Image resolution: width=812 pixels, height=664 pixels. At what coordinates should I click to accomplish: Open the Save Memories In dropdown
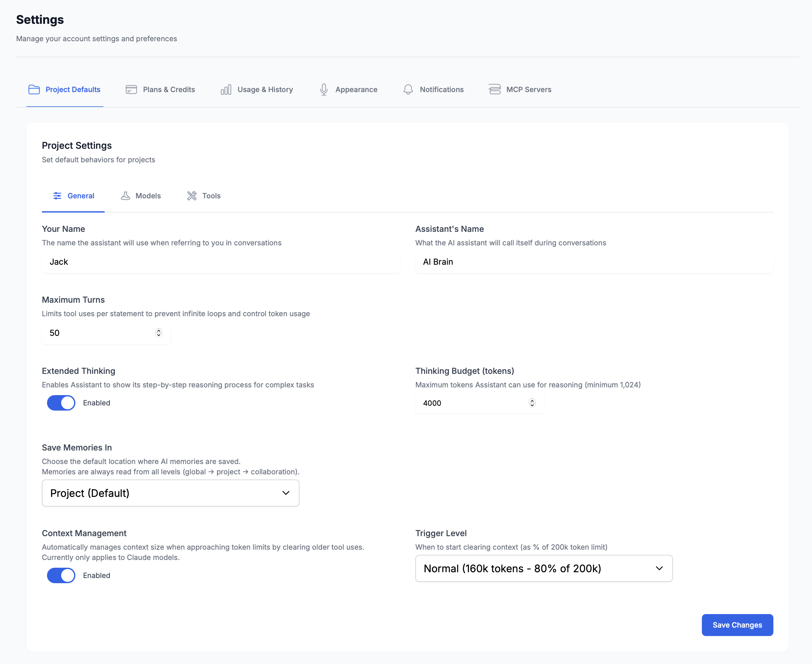coord(170,493)
